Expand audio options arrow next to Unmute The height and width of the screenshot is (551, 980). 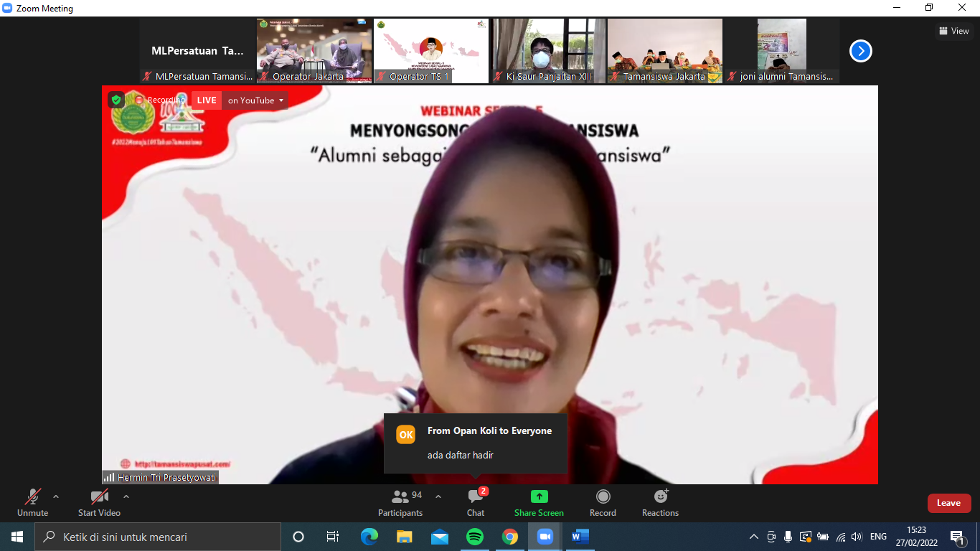[56, 496]
